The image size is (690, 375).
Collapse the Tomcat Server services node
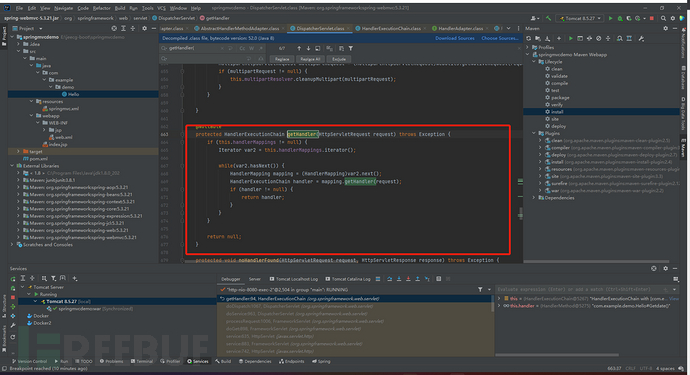pyautogui.click(x=22, y=287)
